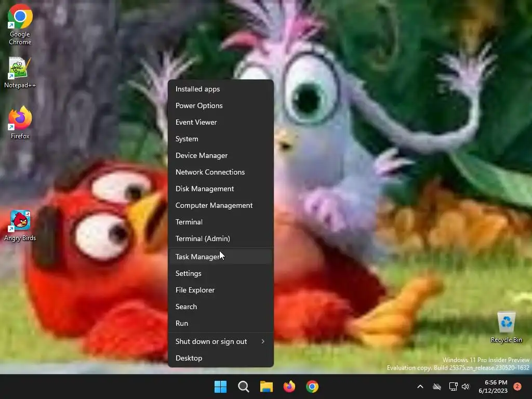Select the Recycle Bin icon
Image resolution: width=532 pixels, height=399 pixels.
point(506,327)
